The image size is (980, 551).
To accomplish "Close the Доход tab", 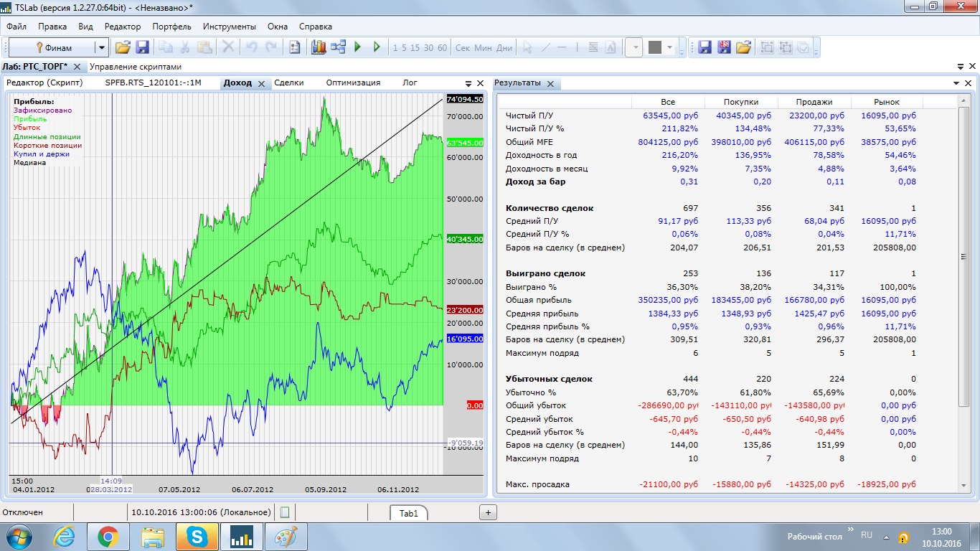I will 262,84.
